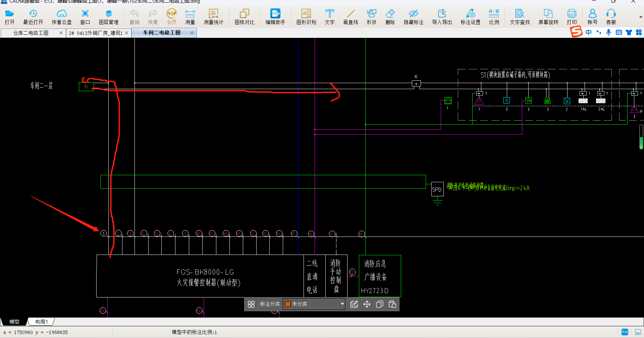Screen dimensions: 644x338
Task: Toggle 隐藏标注 hide annotations
Action: click(414, 17)
